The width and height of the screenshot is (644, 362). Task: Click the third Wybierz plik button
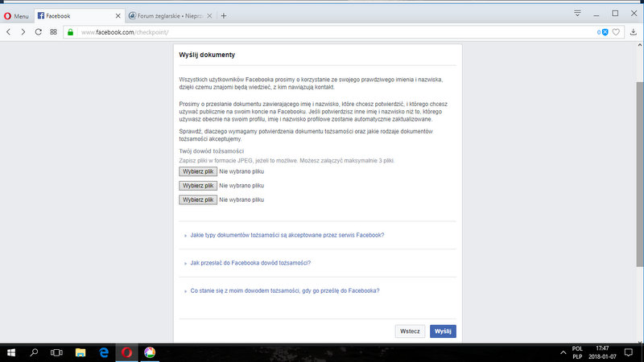point(198,200)
